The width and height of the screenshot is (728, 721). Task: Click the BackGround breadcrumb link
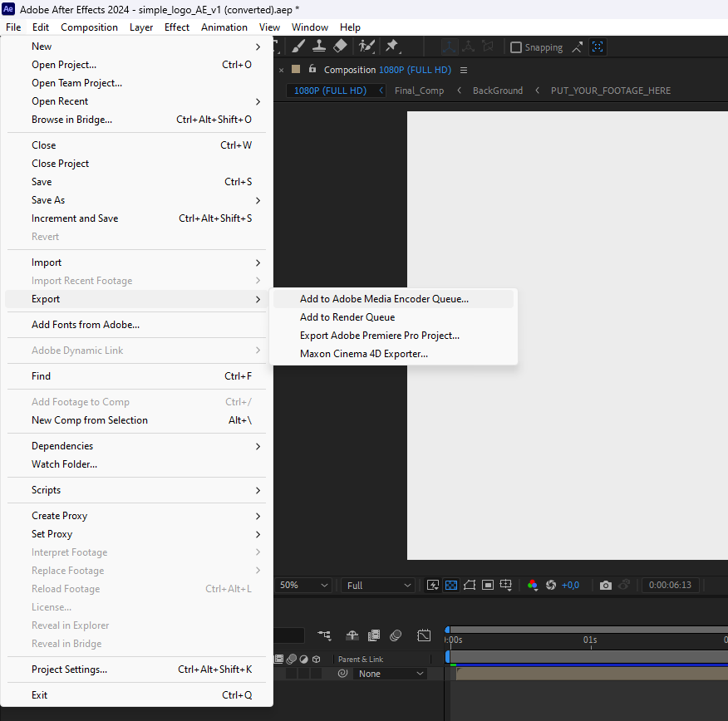498,91
